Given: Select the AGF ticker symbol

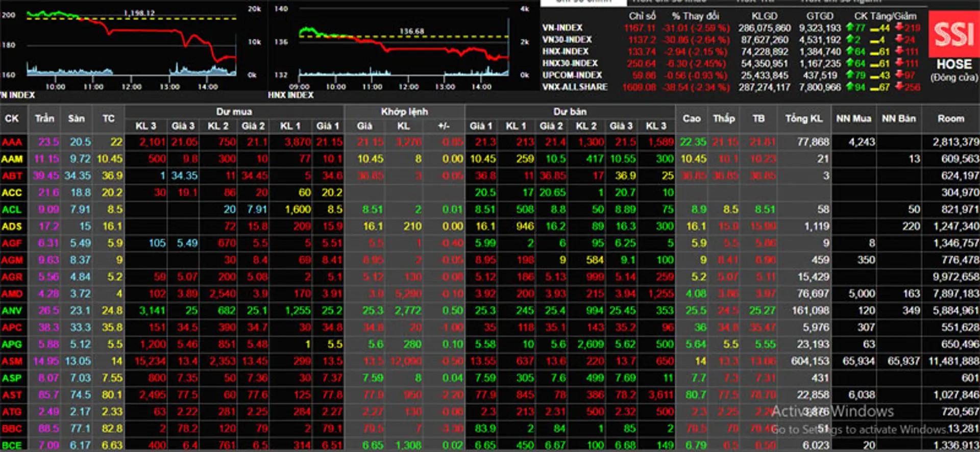Looking at the screenshot, I should (x=12, y=243).
